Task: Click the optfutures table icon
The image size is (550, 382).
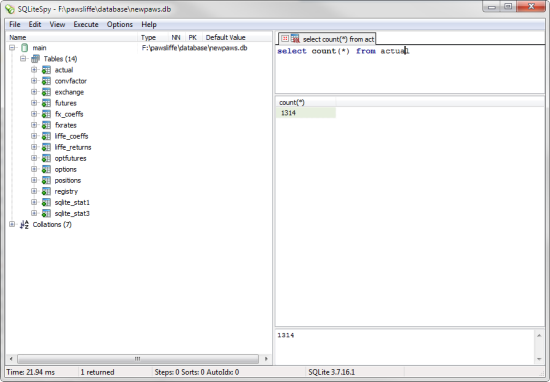Action: (x=46, y=159)
